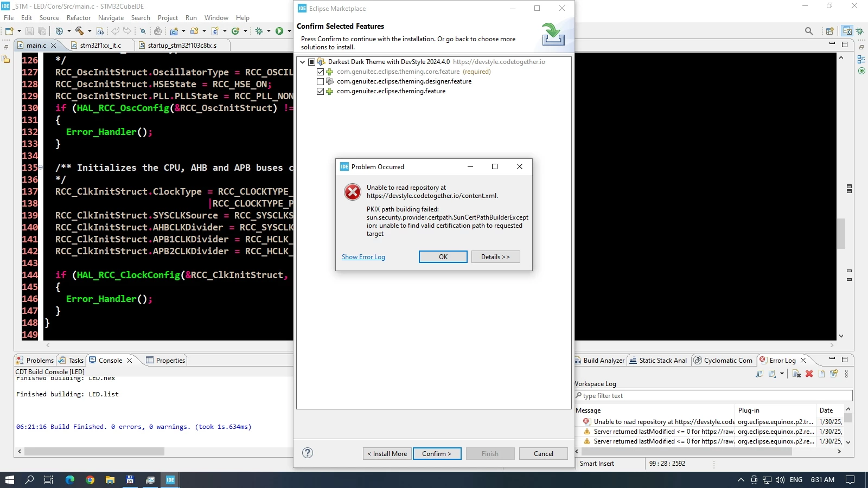The height and width of the screenshot is (488, 868).
Task: Open the Run button dropdown arrow
Action: [x=289, y=31]
